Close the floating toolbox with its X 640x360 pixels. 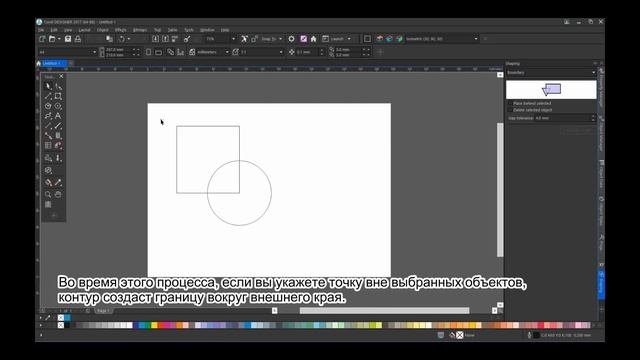point(61,76)
